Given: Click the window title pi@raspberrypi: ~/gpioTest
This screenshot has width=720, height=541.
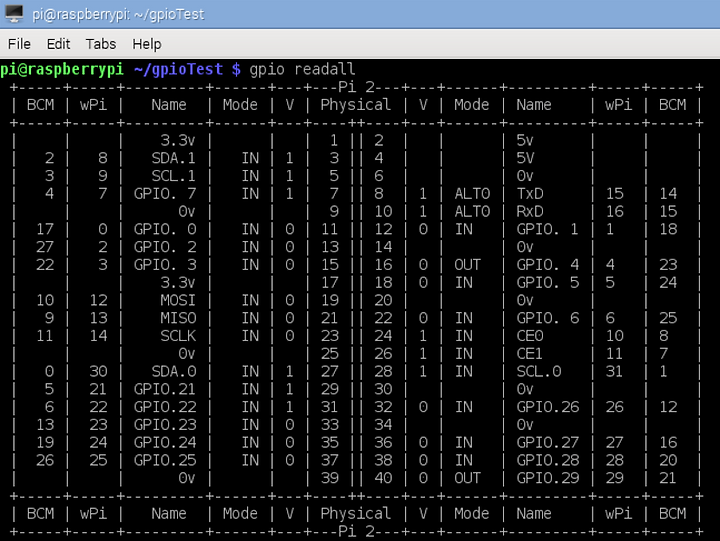Looking at the screenshot, I should (118, 14).
